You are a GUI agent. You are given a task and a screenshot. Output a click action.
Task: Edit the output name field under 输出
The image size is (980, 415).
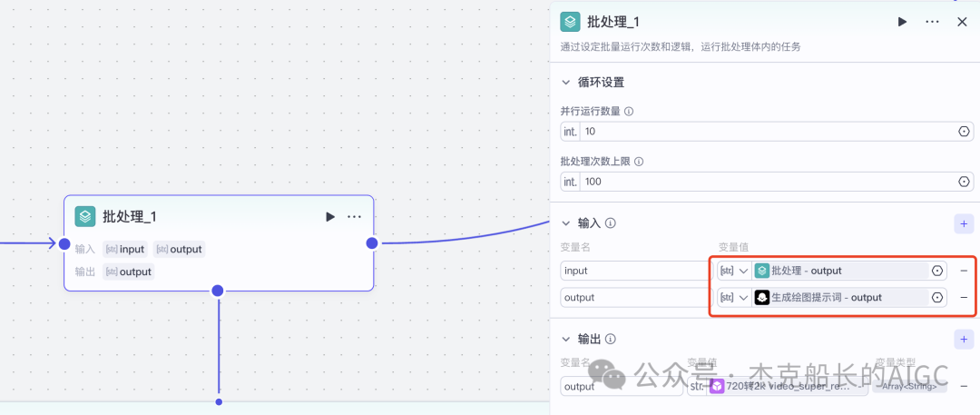(x=622, y=387)
